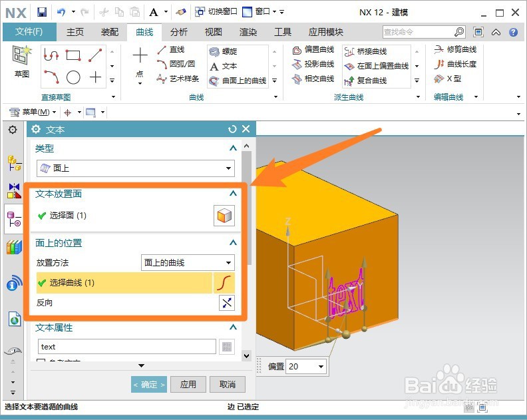Click the Studio Spline (艺术样条) command
Viewport: 527px width, 420px height.
[x=178, y=79]
